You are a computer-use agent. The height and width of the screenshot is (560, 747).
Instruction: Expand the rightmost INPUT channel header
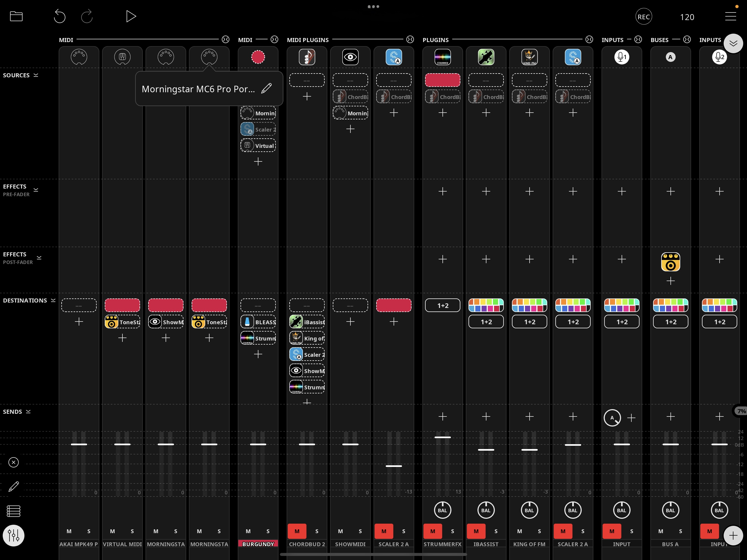coord(733,43)
